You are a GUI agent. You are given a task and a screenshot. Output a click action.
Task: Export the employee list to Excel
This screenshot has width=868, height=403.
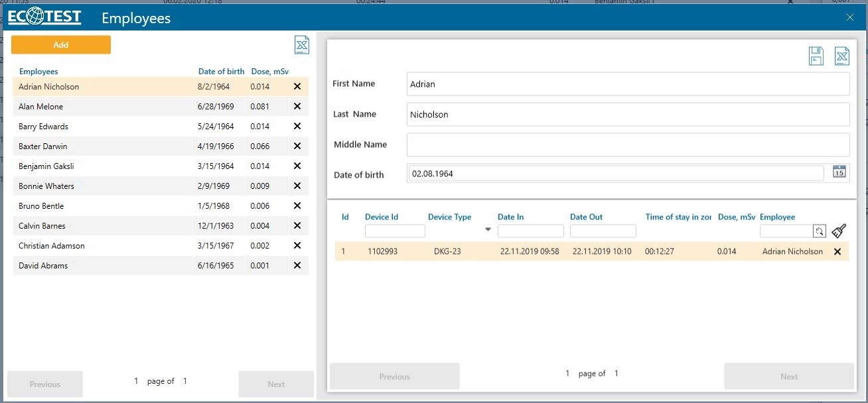302,45
